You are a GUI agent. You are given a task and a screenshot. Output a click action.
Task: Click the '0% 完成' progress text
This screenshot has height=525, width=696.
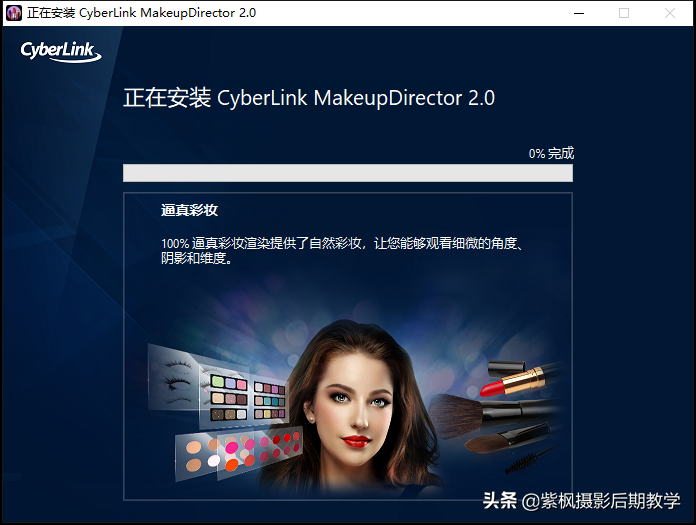point(551,153)
